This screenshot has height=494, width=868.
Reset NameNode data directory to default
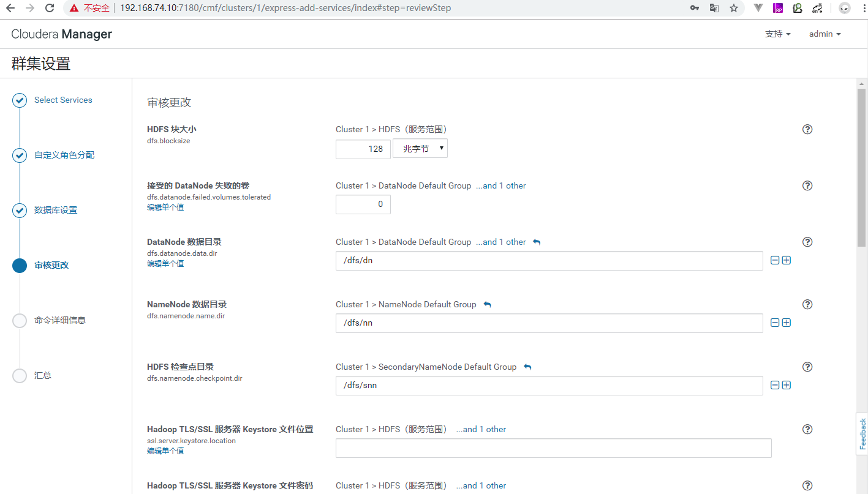click(487, 304)
